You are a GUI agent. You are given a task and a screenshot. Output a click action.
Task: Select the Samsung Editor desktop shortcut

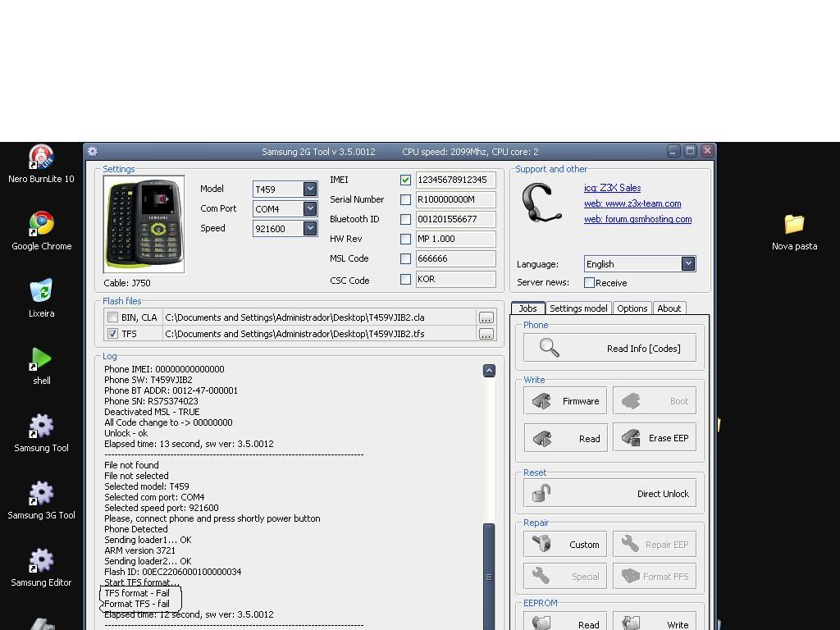click(x=41, y=568)
